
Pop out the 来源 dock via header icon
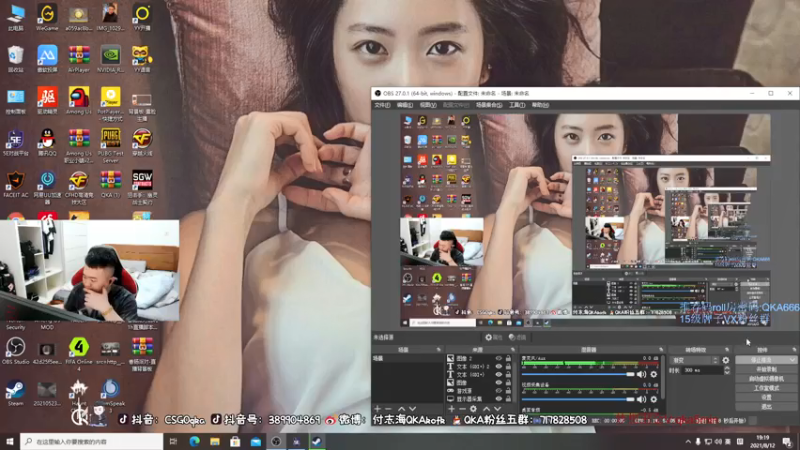tap(513, 350)
